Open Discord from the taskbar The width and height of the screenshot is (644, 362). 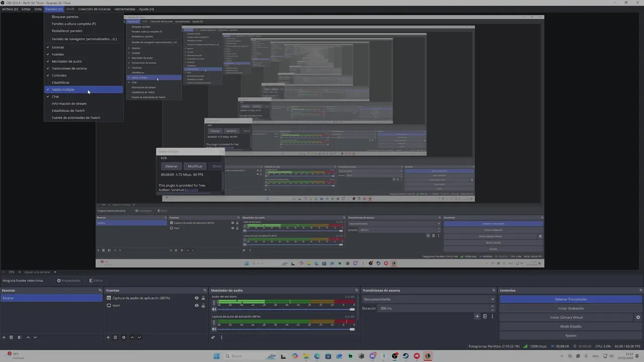(372, 356)
